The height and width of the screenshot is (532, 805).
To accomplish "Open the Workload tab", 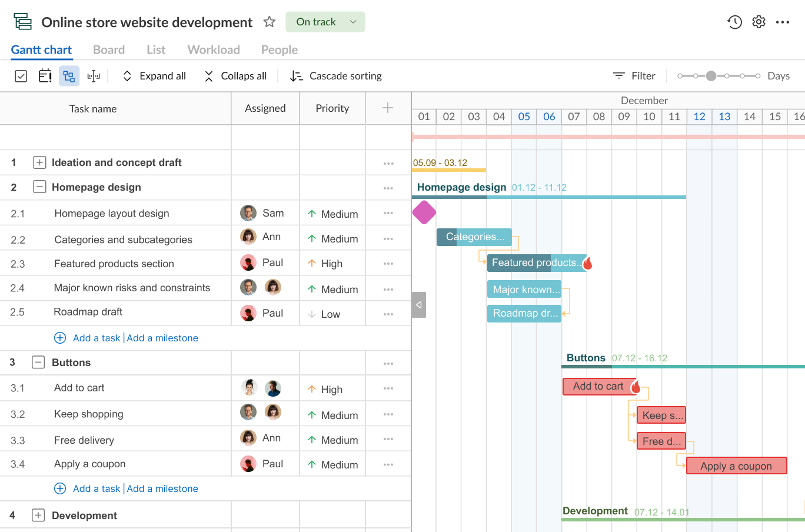I will pos(214,50).
